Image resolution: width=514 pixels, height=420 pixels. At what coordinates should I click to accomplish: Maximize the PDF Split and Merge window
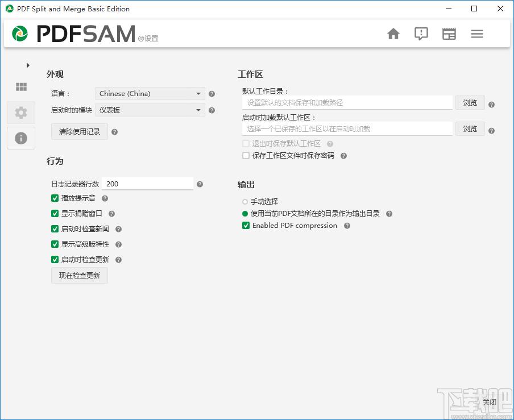pyautogui.click(x=474, y=9)
